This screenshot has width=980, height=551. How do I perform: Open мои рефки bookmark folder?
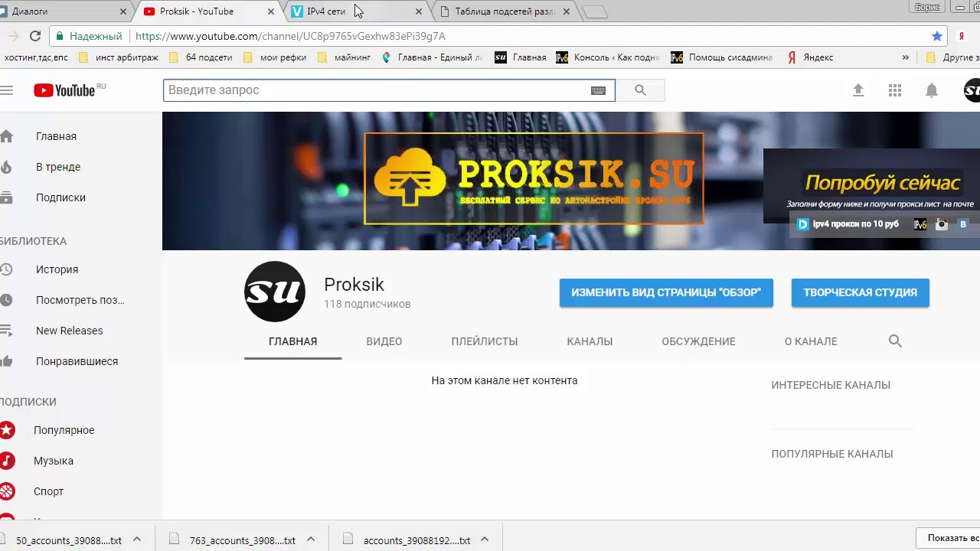click(x=275, y=57)
